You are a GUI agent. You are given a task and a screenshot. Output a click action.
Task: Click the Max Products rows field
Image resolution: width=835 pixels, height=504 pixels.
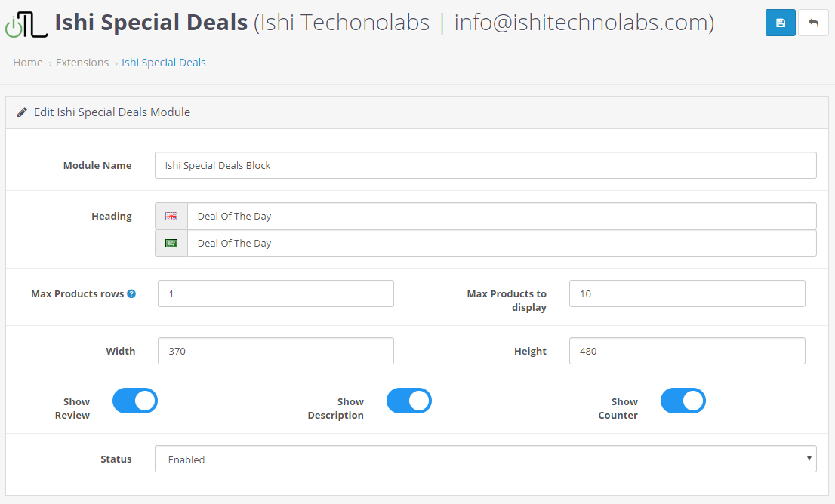point(276,293)
